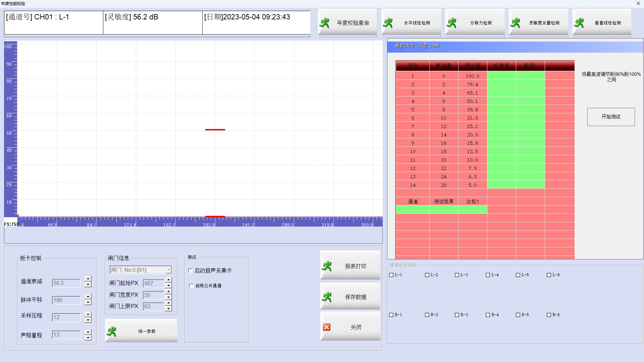Decrease 闸门起始PX with down arrow

(x=168, y=286)
